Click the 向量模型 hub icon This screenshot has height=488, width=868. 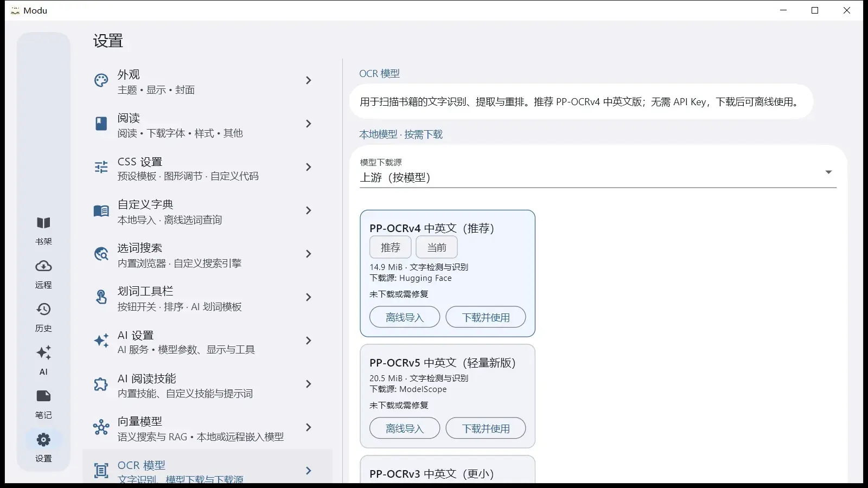tap(101, 427)
